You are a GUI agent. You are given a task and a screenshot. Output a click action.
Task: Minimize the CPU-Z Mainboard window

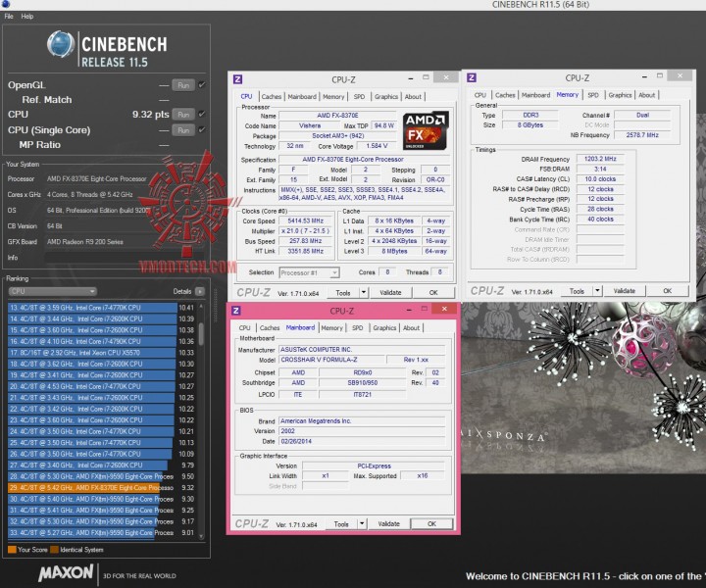(x=409, y=309)
